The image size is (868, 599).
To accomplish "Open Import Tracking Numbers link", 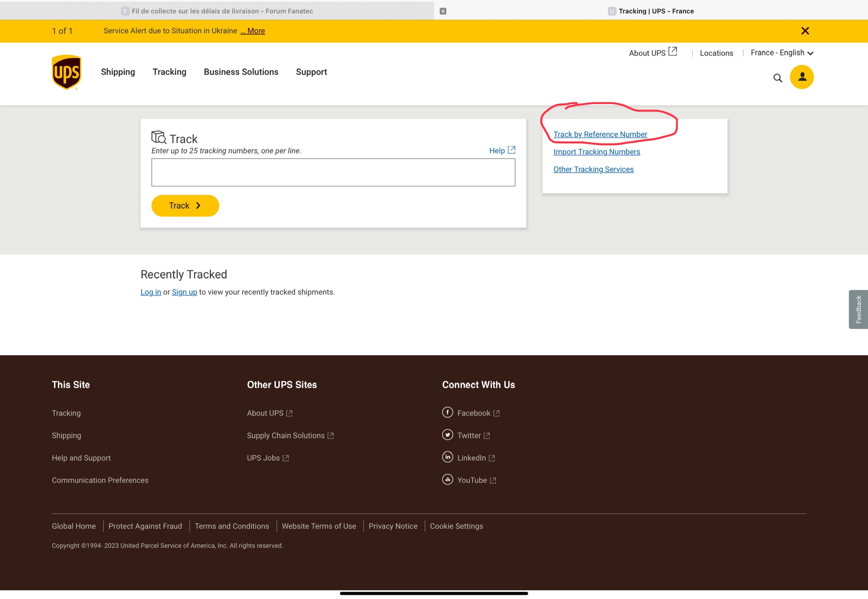I will pos(597,152).
